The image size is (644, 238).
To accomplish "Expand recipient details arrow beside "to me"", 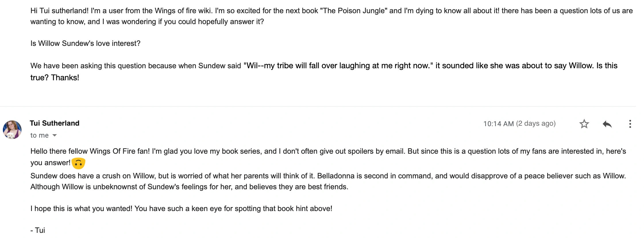I will point(55,135).
